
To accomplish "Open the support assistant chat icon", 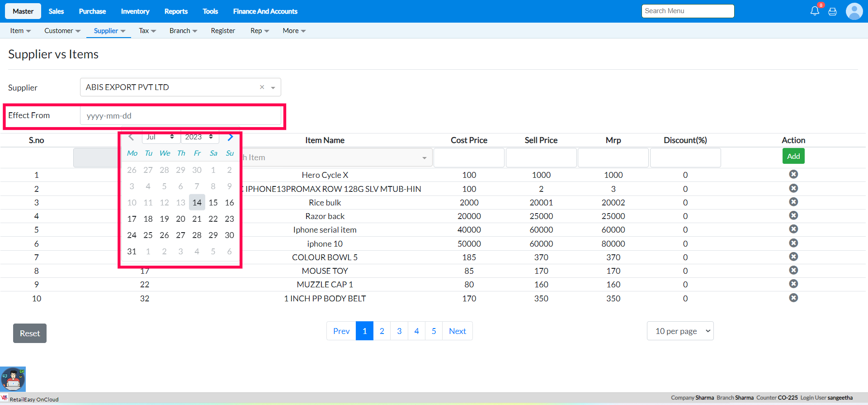I will tap(13, 379).
